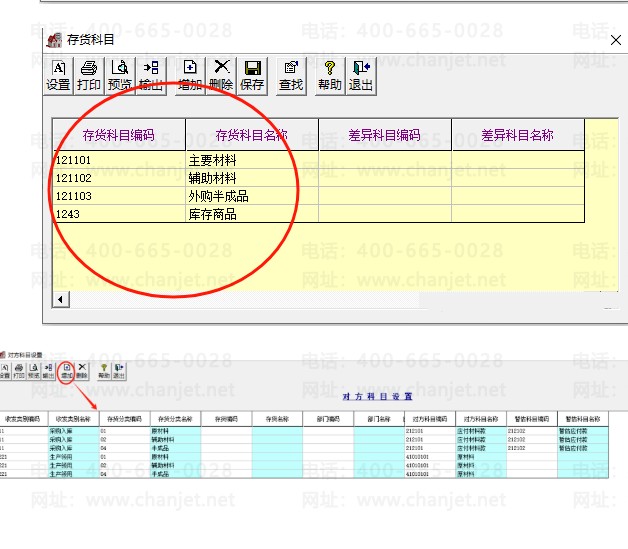Screen dimensions: 628x549
Task: Click 输出 in the 对方科目设置 toolbar
Action: coord(48,371)
